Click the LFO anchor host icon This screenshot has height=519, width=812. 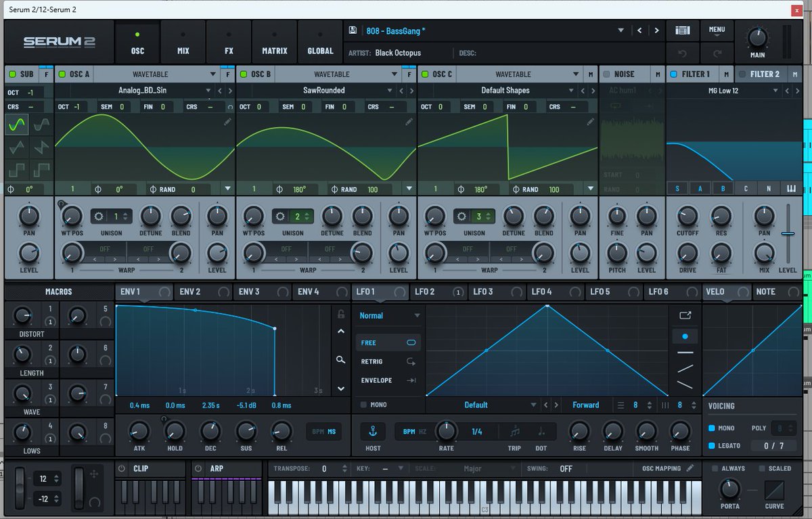click(x=372, y=431)
